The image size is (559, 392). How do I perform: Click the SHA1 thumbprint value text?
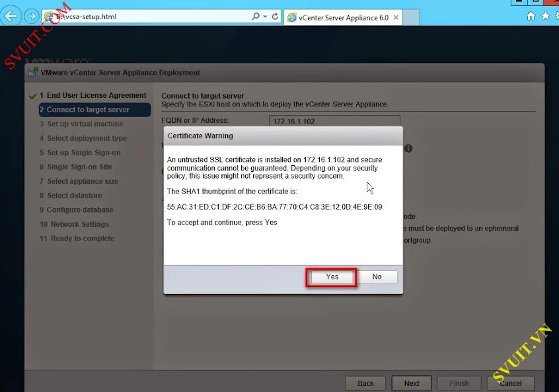[274, 207]
